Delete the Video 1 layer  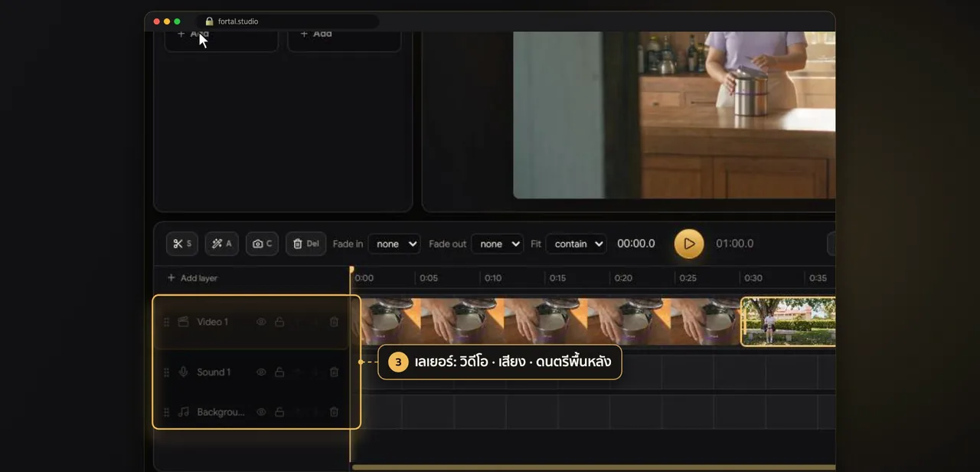[334, 322]
